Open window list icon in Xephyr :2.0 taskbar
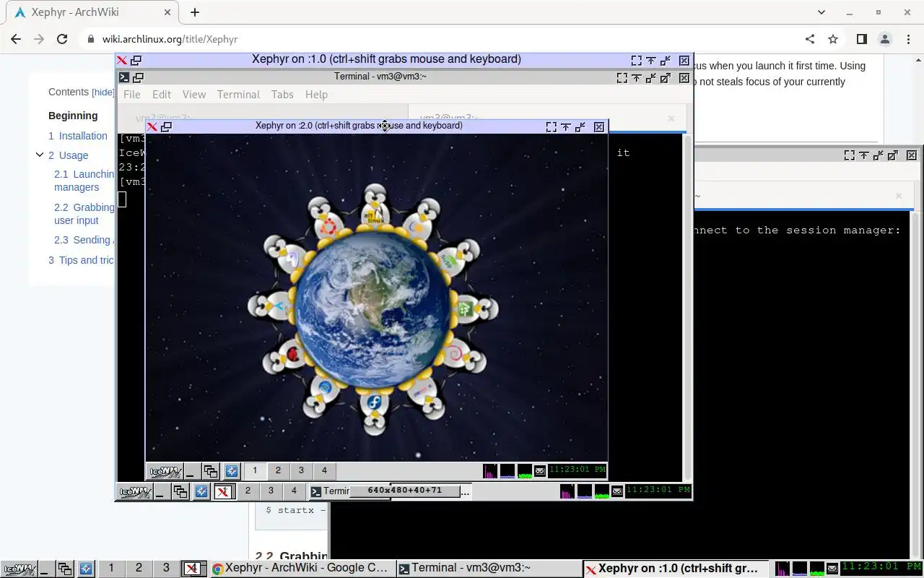 [x=211, y=471]
